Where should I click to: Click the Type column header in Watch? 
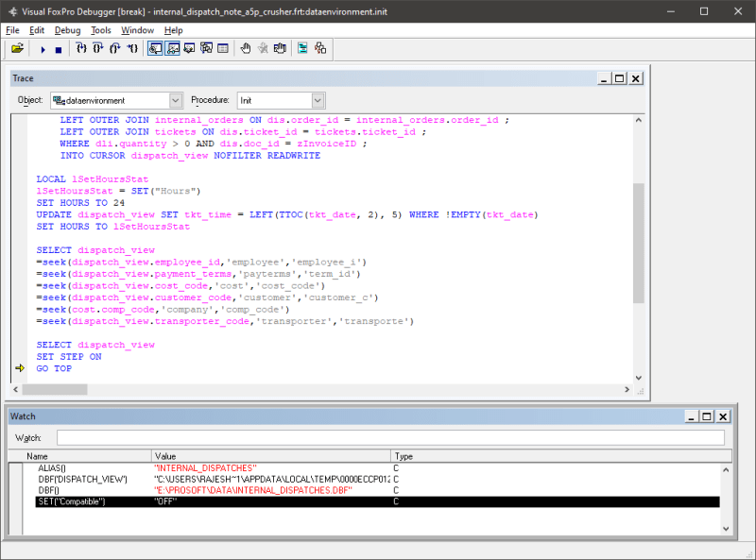point(561,456)
